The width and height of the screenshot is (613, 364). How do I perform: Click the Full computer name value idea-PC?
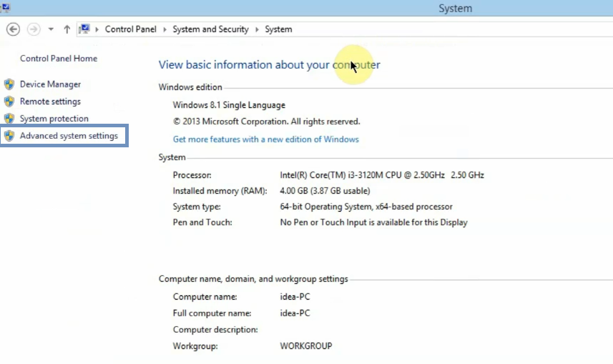295,313
